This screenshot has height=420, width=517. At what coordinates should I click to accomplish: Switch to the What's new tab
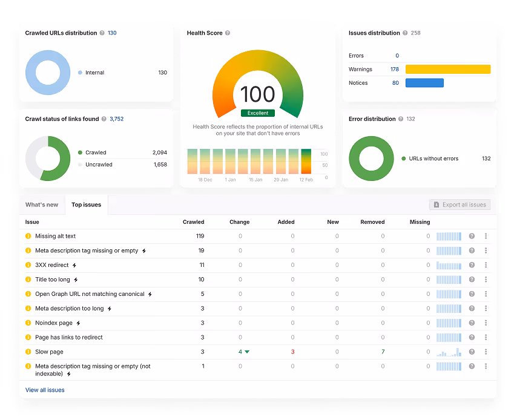[x=42, y=205]
